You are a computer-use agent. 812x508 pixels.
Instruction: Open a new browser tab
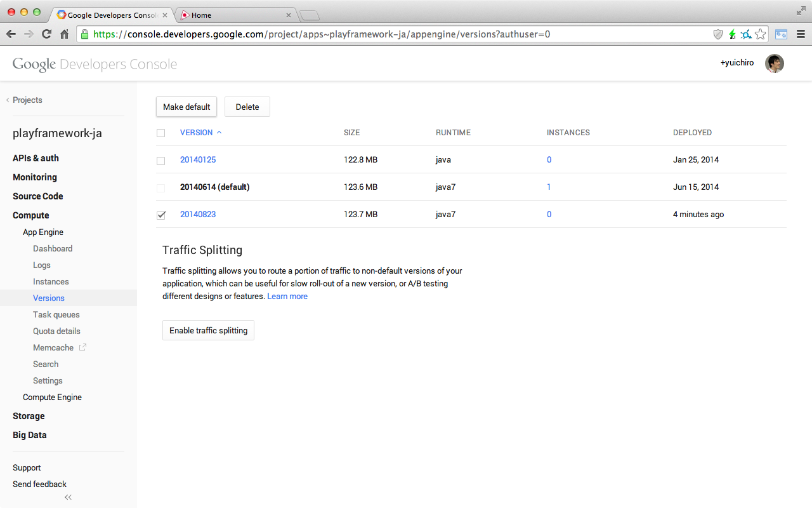(309, 15)
